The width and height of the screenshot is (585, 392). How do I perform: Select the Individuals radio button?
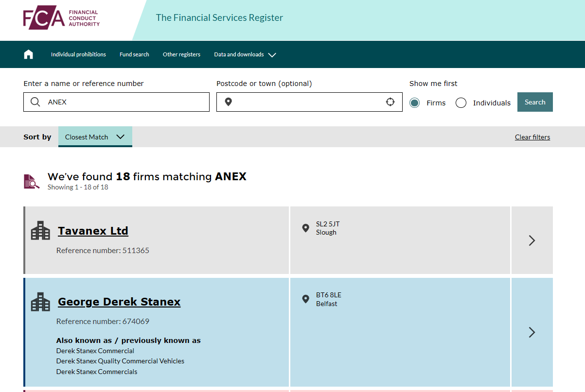click(461, 103)
